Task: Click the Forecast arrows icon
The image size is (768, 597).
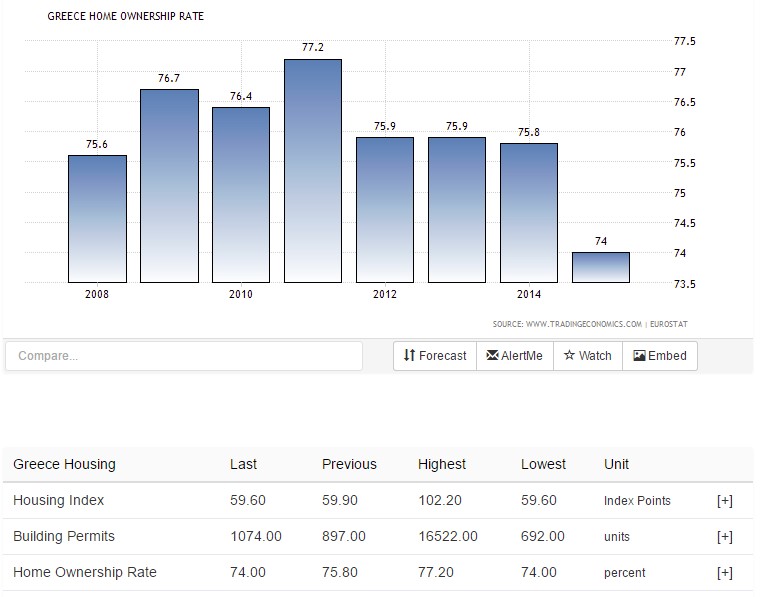Action: click(409, 355)
